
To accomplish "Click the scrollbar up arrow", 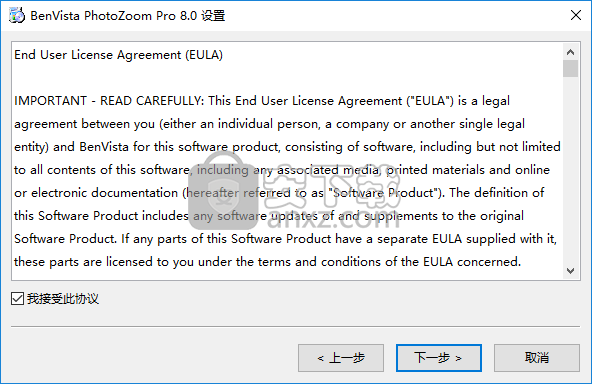I will [570, 52].
